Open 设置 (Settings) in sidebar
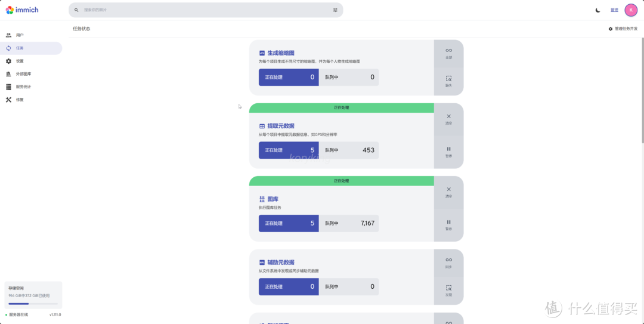Viewport: 644px width, 324px height. [x=20, y=61]
